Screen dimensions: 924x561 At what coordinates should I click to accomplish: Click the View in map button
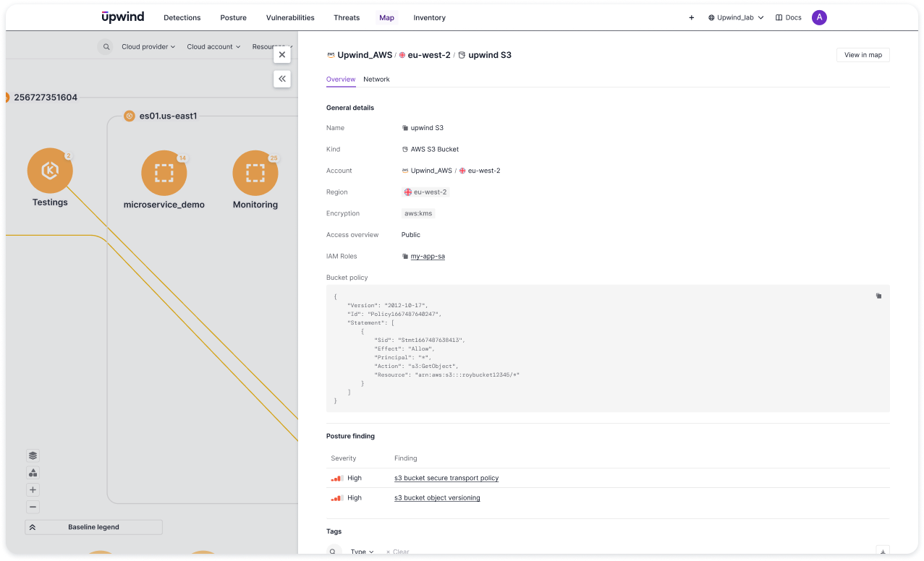click(862, 55)
